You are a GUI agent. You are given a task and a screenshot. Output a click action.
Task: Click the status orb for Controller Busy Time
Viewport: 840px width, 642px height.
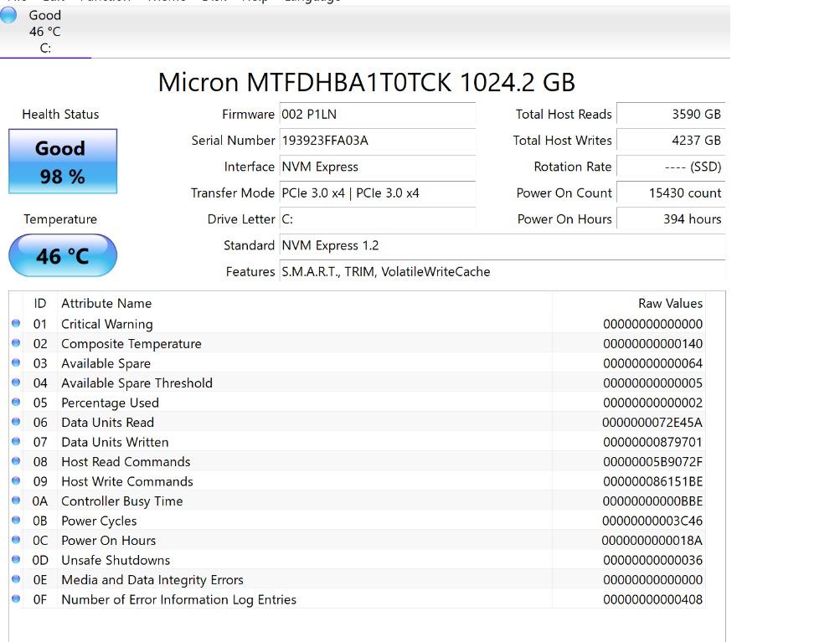pyautogui.click(x=16, y=501)
